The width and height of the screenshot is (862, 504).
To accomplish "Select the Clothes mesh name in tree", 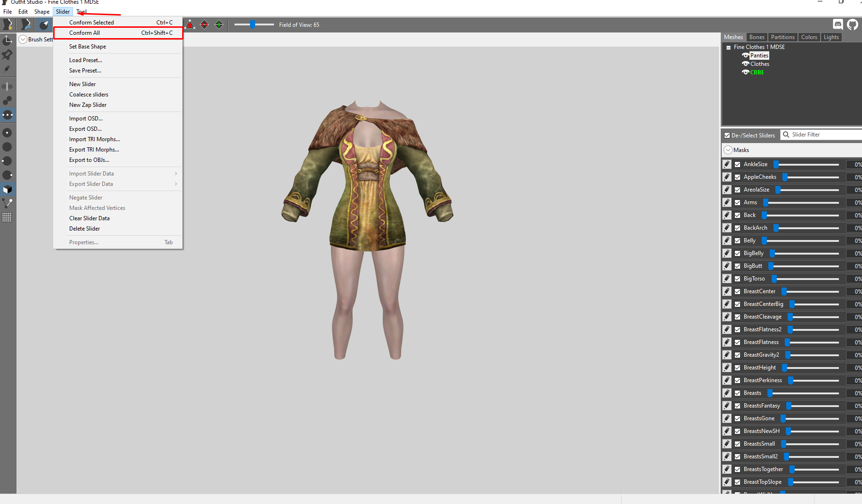I will click(760, 64).
